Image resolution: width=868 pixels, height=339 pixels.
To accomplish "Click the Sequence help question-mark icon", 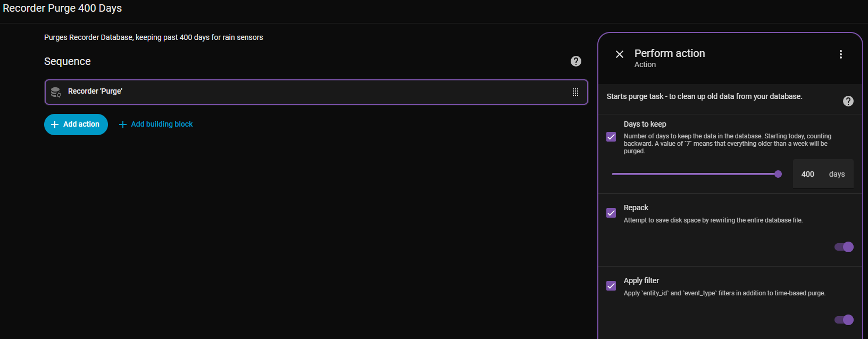I will coord(576,61).
